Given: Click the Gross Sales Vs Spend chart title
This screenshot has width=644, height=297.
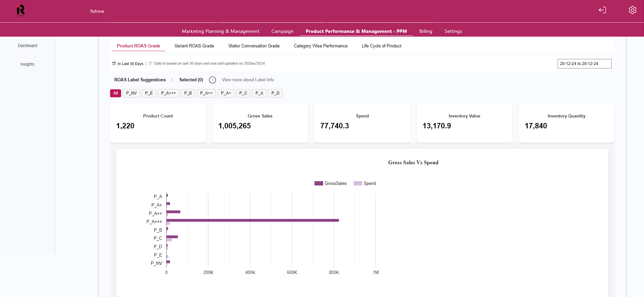Looking at the screenshot, I should (413, 163).
